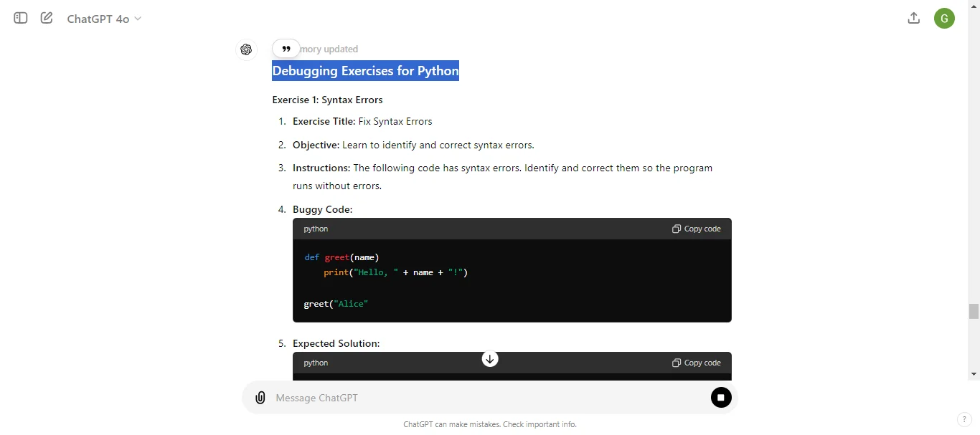Click the 'python' label on the code block
Screen dimensions: 980x435
point(315,229)
